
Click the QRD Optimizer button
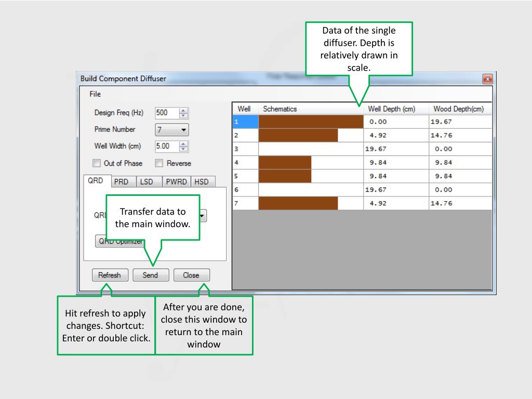click(x=120, y=241)
